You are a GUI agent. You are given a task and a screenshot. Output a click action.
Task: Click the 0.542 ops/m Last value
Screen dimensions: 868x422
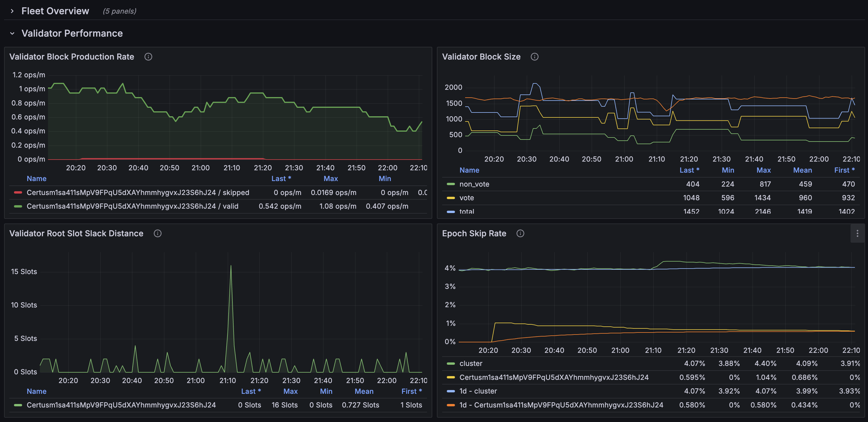pos(280,206)
